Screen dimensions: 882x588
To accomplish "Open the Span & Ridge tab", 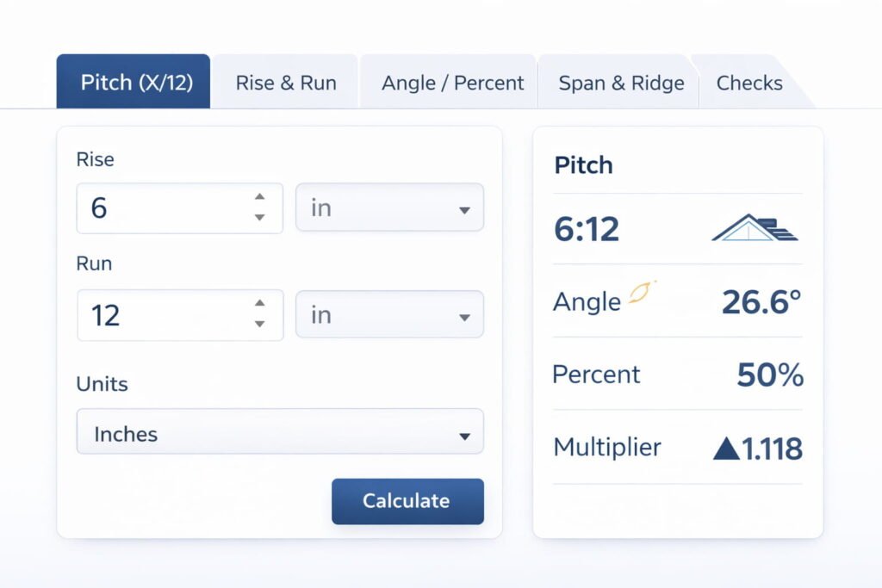I will (x=621, y=82).
